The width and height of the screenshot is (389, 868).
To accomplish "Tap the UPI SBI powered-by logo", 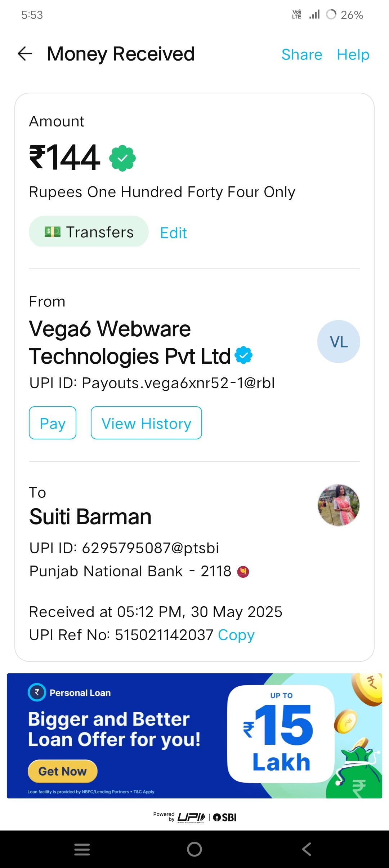I will click(195, 817).
